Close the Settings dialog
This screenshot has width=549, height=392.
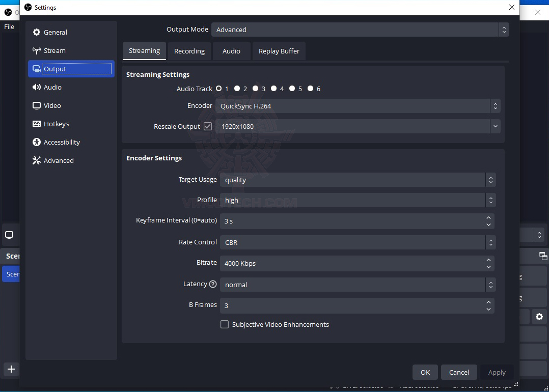511,7
